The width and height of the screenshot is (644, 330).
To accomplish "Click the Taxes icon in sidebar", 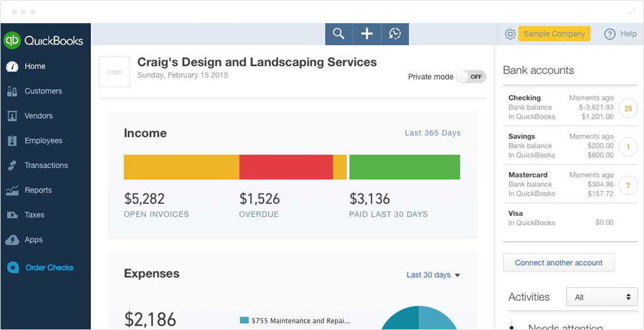I will coord(13,215).
